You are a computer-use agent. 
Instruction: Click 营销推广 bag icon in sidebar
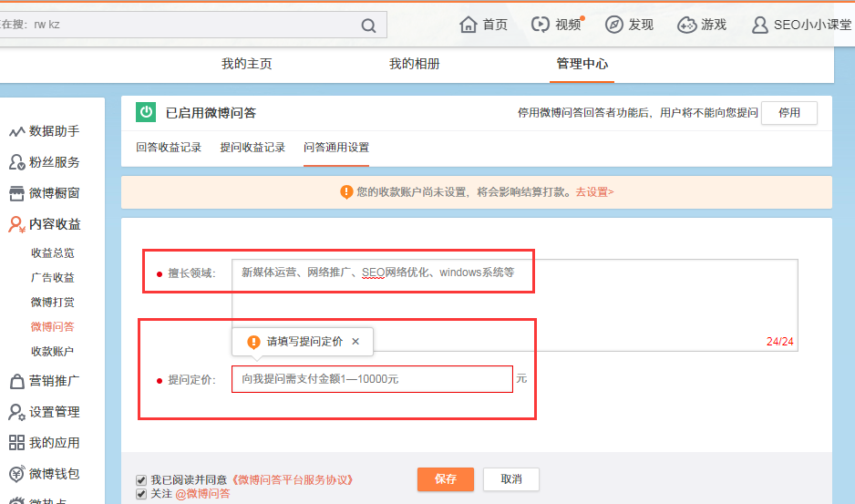(x=17, y=381)
